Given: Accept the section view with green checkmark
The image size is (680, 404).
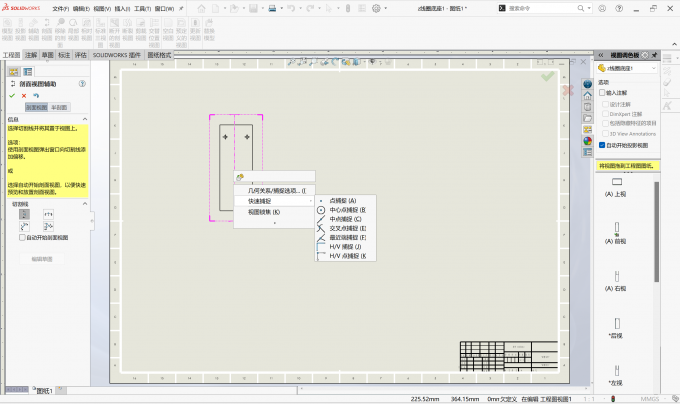Looking at the screenshot, I should click(12, 96).
